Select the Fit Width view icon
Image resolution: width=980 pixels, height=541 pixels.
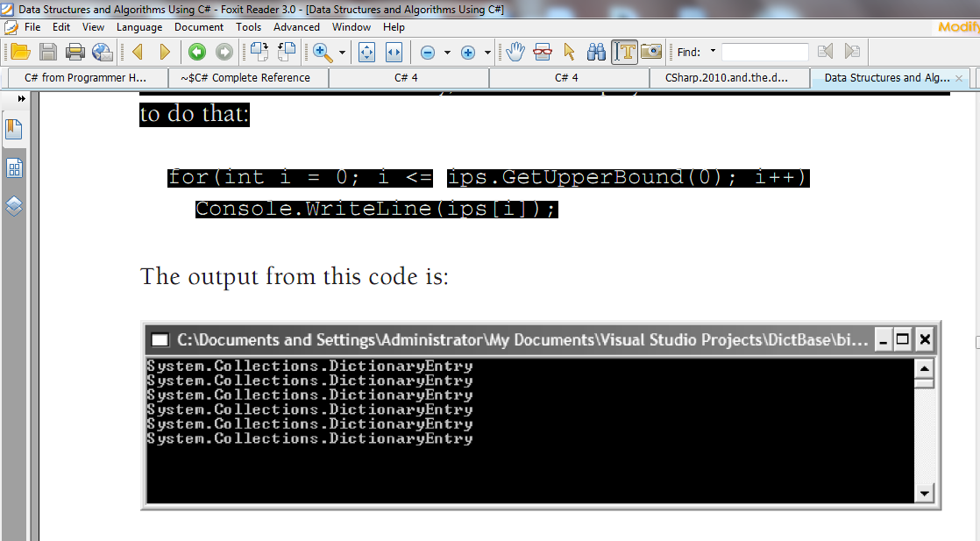pyautogui.click(x=394, y=53)
